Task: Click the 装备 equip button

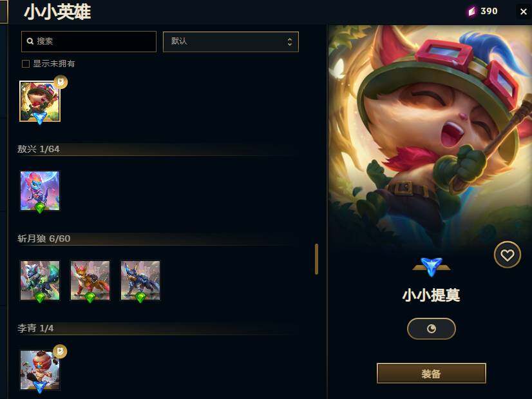Action: click(432, 373)
